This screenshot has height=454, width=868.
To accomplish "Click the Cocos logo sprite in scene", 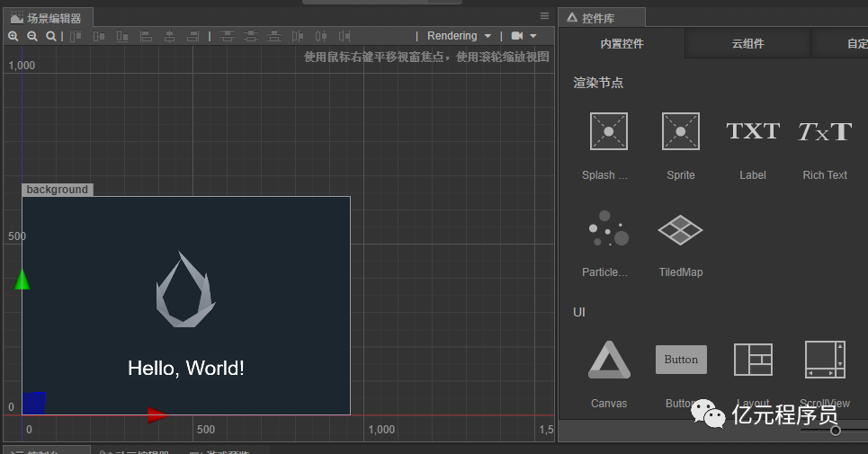I will click(185, 289).
